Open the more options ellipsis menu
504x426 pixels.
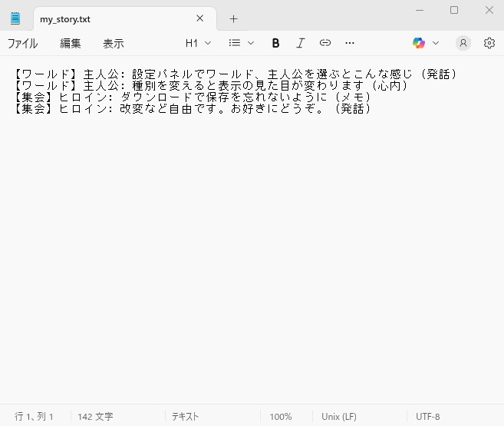(x=350, y=43)
